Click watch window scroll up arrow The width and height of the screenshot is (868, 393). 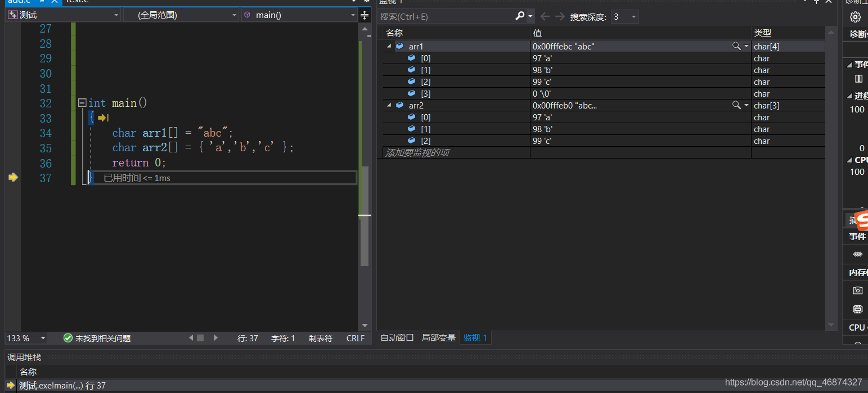pyautogui.click(x=831, y=33)
